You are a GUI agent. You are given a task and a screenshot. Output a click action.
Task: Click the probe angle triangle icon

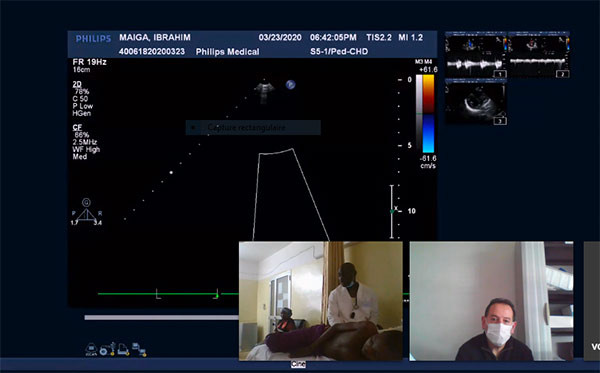pos(87,212)
